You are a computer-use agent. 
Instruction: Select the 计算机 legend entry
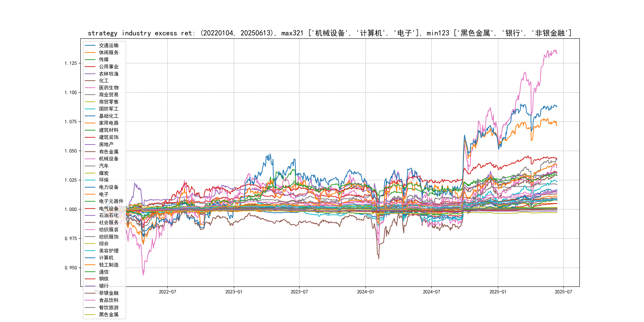coord(106,258)
